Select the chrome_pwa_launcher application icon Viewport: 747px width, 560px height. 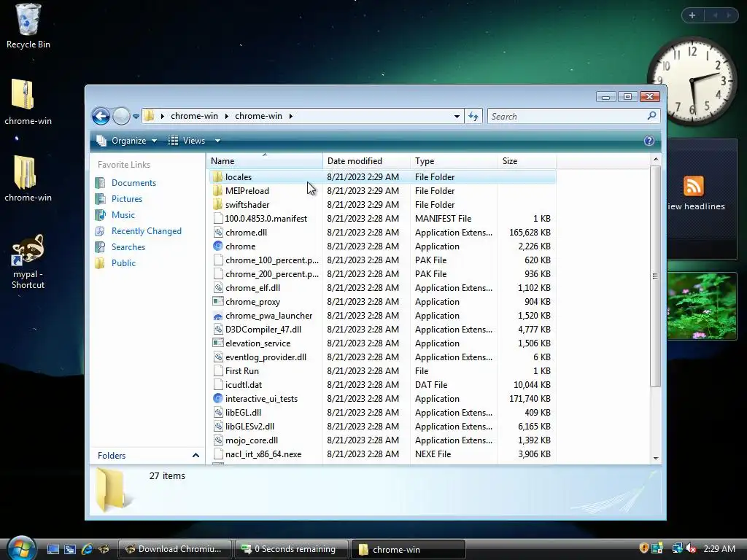coord(217,316)
